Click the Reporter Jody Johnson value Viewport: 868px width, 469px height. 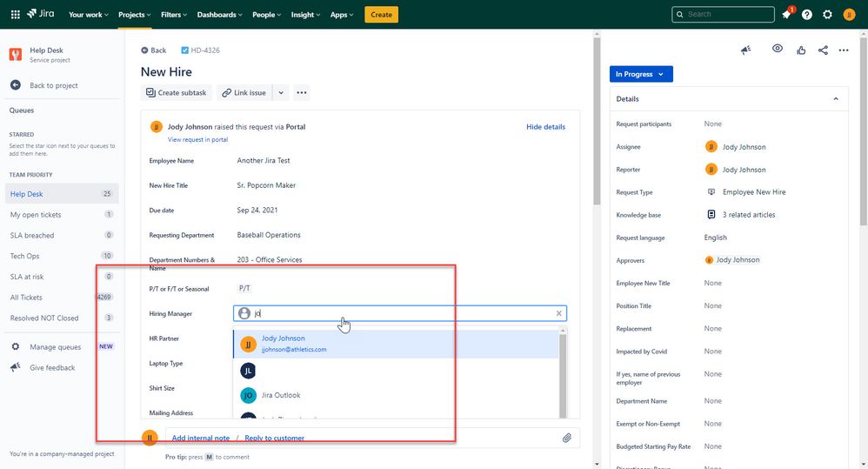[736, 170]
